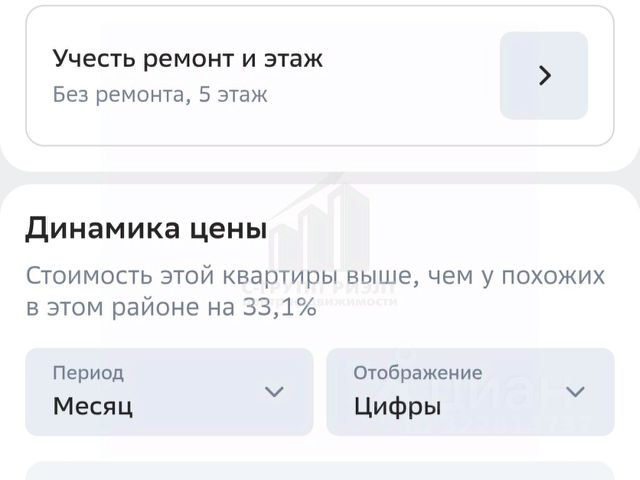Select the "Месяц" period value
The width and height of the screenshot is (640, 480).
point(93,406)
